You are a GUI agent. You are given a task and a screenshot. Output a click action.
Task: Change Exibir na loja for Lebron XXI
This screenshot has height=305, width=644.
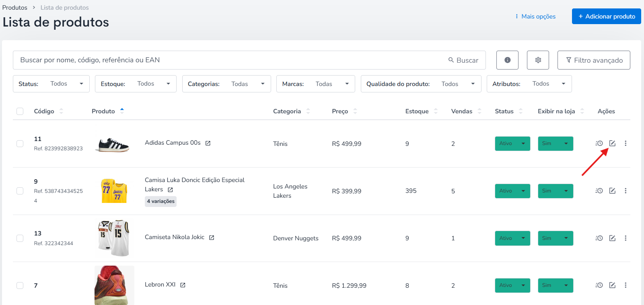tap(556, 285)
